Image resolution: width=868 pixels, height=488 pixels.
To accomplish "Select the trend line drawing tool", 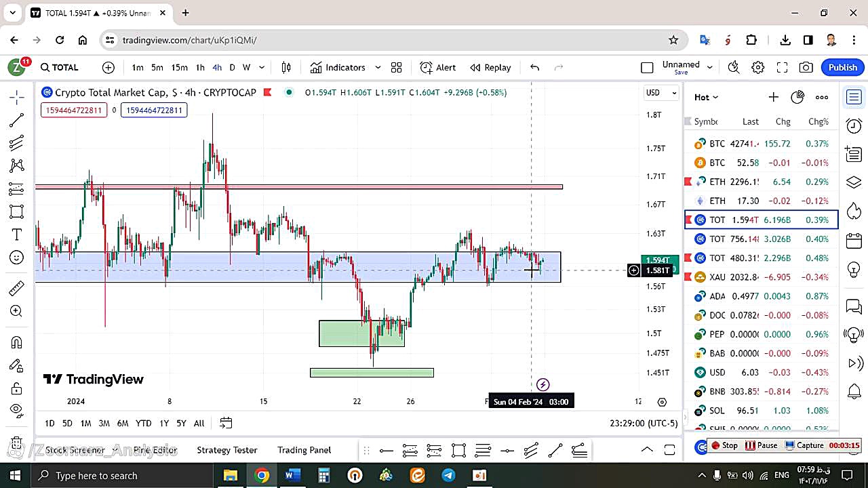I will 17,121.
